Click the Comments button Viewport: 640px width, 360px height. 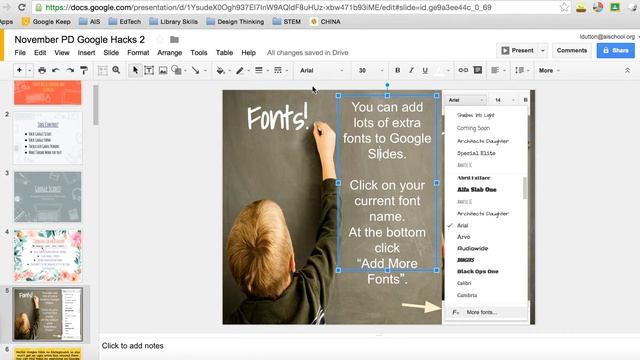(572, 50)
